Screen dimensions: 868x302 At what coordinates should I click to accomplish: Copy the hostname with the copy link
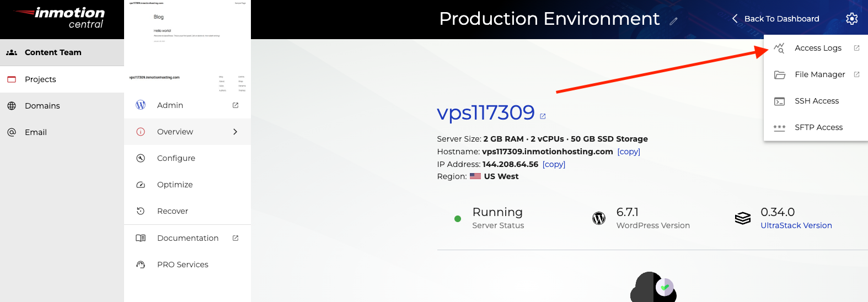(629, 152)
